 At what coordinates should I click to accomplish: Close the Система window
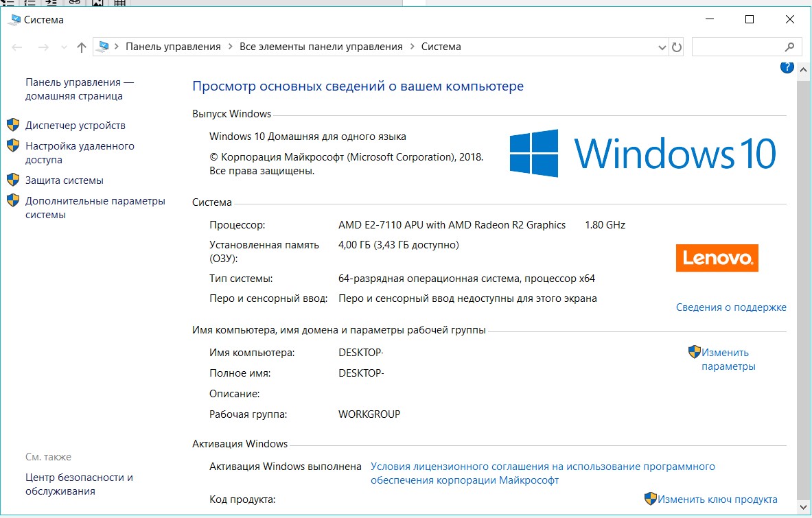click(x=789, y=19)
